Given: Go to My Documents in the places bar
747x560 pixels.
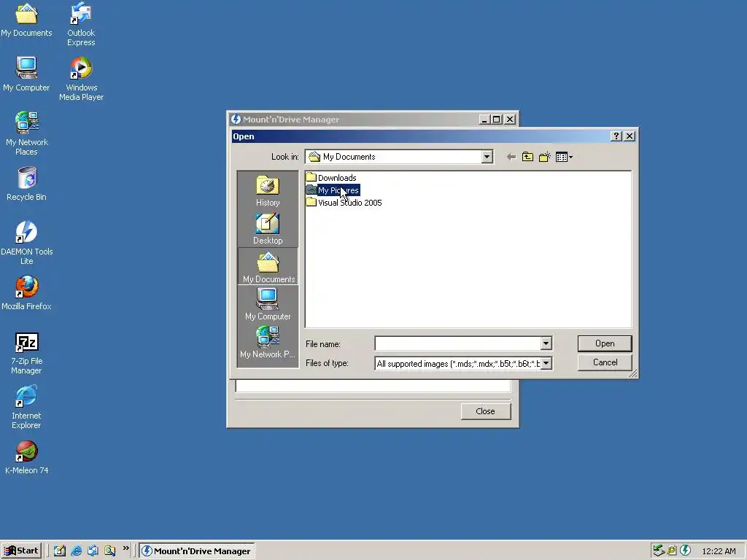Looking at the screenshot, I should click(x=268, y=267).
